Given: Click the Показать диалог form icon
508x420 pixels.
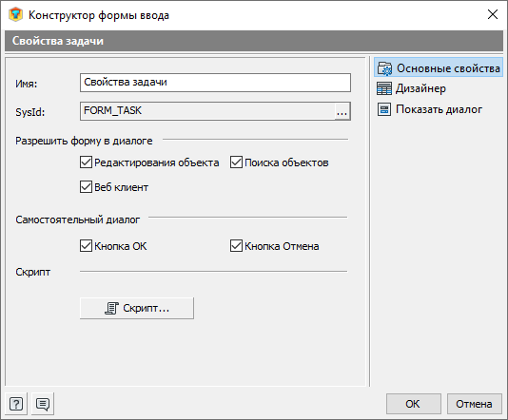Looking at the screenshot, I should pos(384,109).
